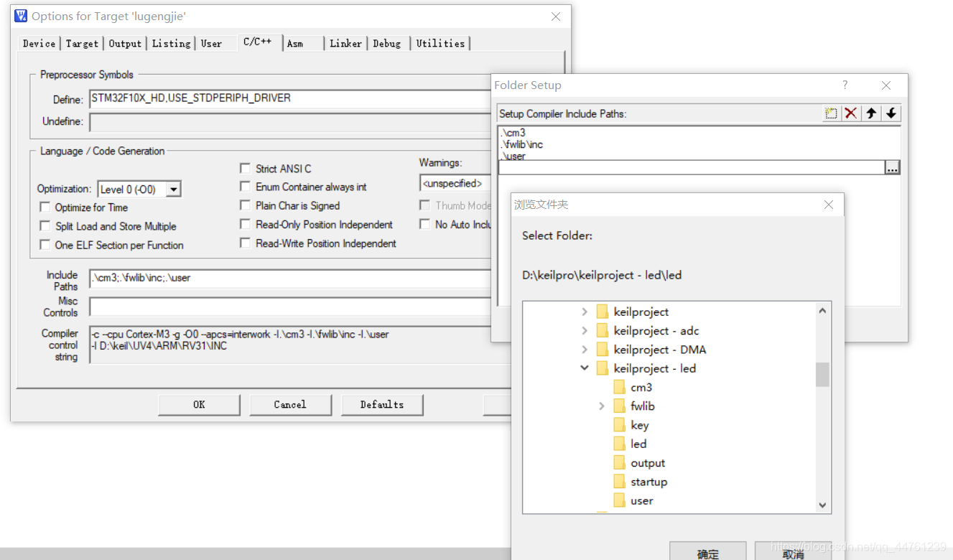Select the '.\cm3' include path entry

[x=513, y=133]
